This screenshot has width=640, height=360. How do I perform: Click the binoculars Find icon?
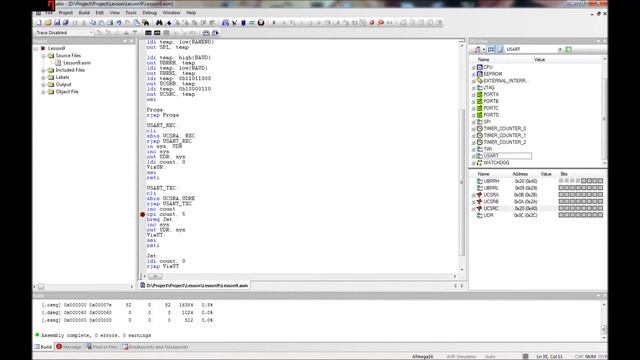pyautogui.click(x=159, y=22)
